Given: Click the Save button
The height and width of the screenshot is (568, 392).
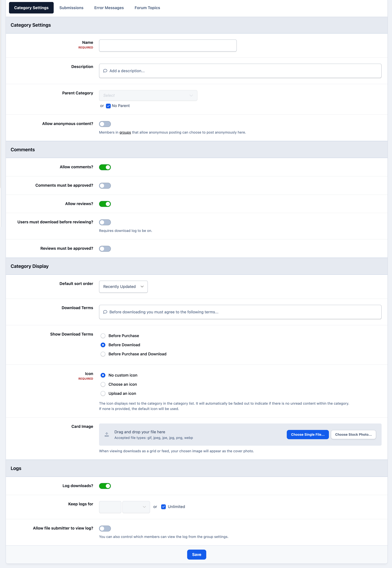Looking at the screenshot, I should click(x=196, y=554).
